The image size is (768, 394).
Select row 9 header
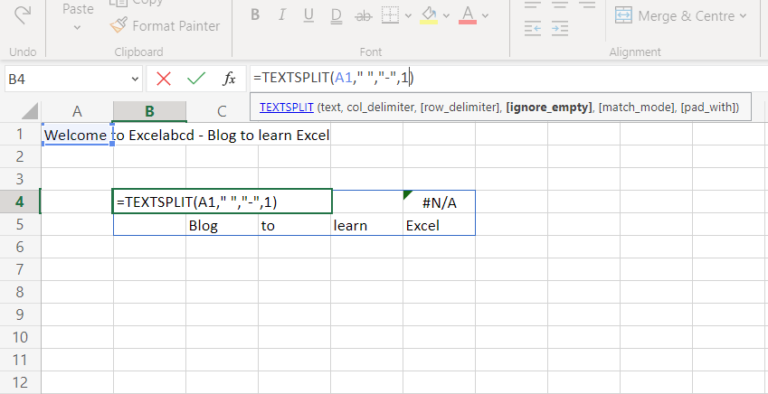click(x=20, y=314)
